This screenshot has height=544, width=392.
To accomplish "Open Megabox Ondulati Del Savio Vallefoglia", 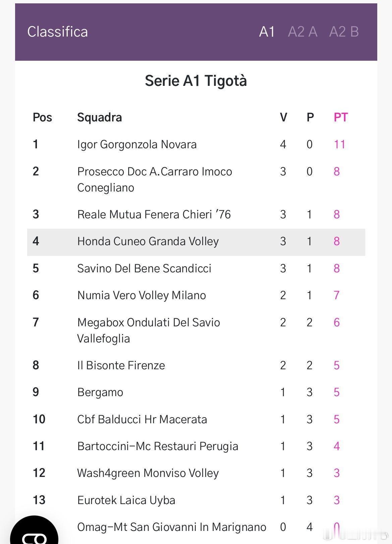I will pyautogui.click(x=149, y=330).
